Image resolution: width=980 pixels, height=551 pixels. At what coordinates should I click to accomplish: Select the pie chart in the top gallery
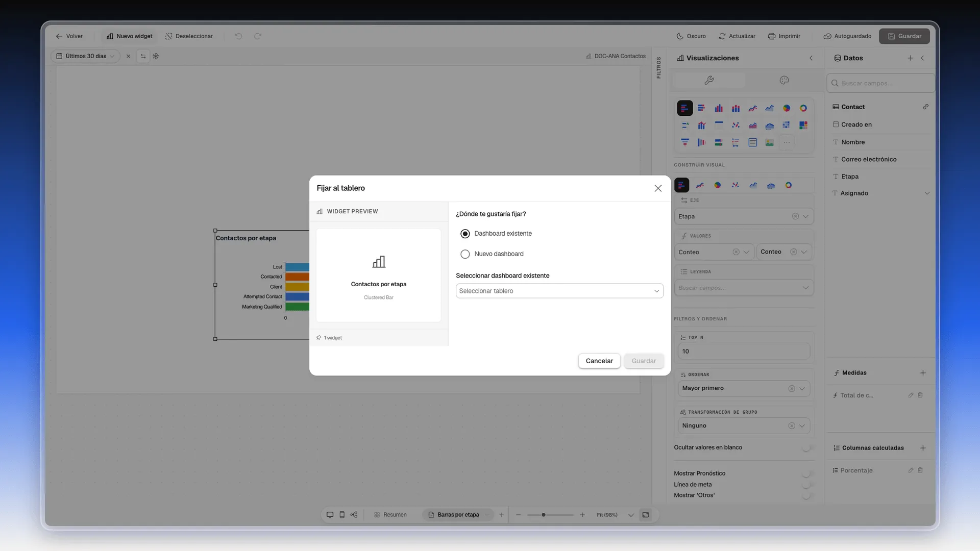coord(786,108)
